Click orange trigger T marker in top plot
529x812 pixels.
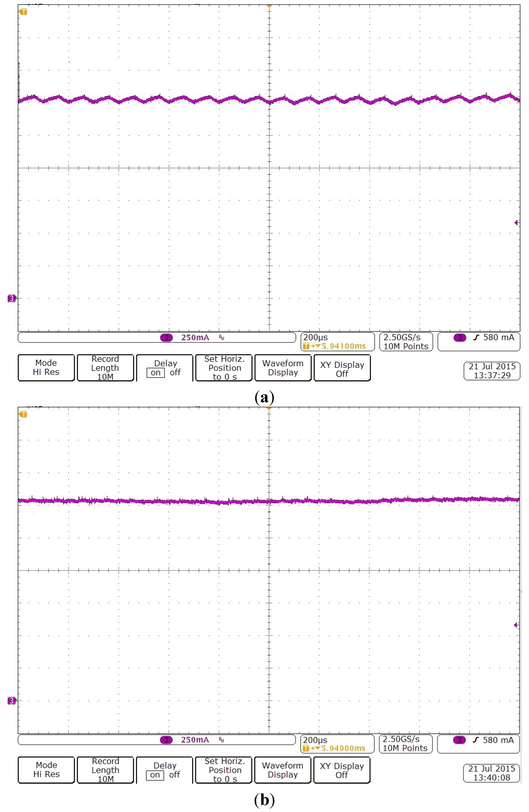pyautogui.click(x=23, y=12)
